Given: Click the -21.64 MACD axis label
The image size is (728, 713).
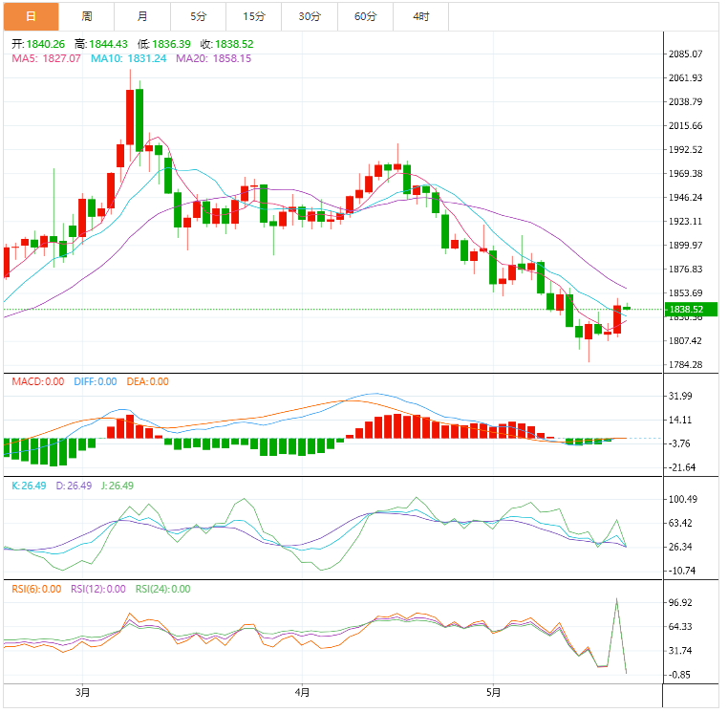Looking at the screenshot, I should (x=681, y=467).
